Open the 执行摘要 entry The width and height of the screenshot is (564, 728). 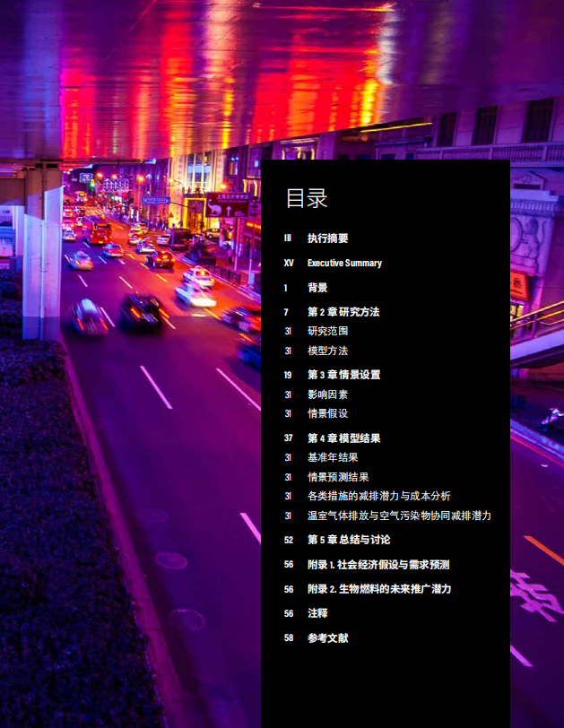[327, 238]
